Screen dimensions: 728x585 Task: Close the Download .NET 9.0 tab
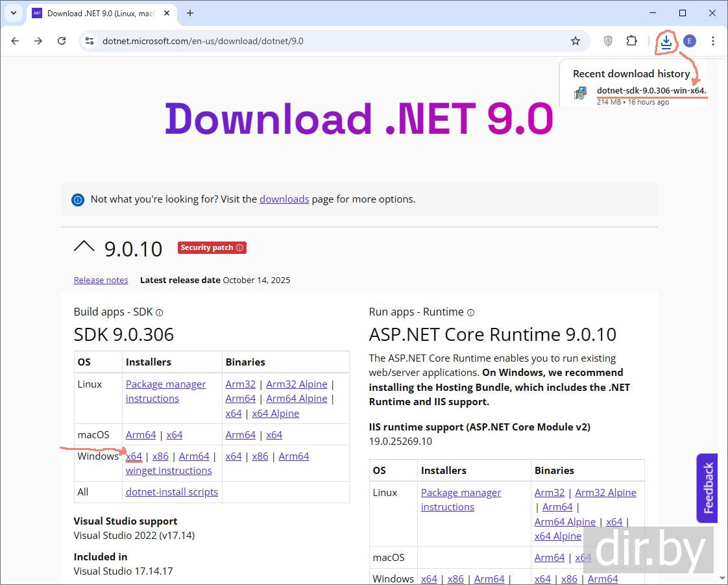coord(167,14)
